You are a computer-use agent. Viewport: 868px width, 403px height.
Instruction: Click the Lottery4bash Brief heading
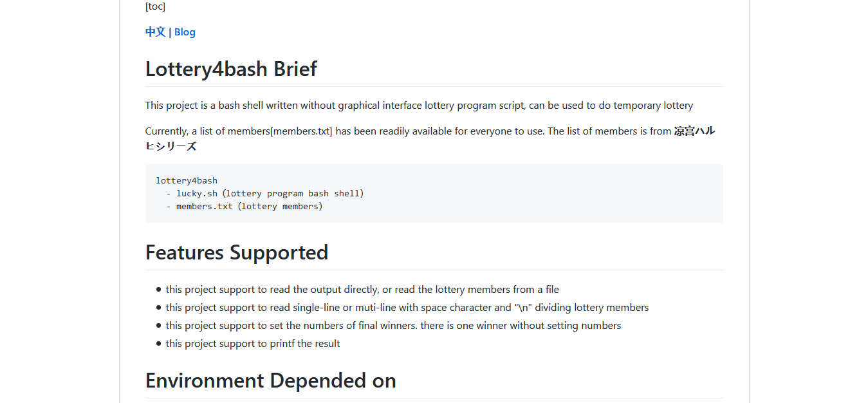coord(231,69)
